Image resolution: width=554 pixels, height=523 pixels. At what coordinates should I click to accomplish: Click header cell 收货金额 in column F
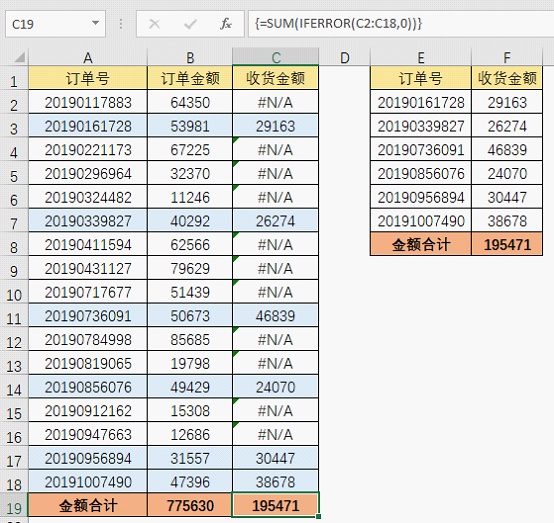point(507,78)
